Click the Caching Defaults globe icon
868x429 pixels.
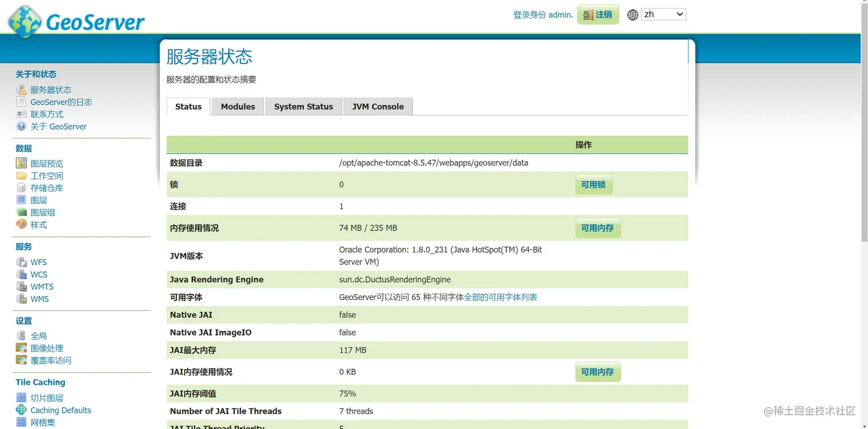click(x=21, y=409)
